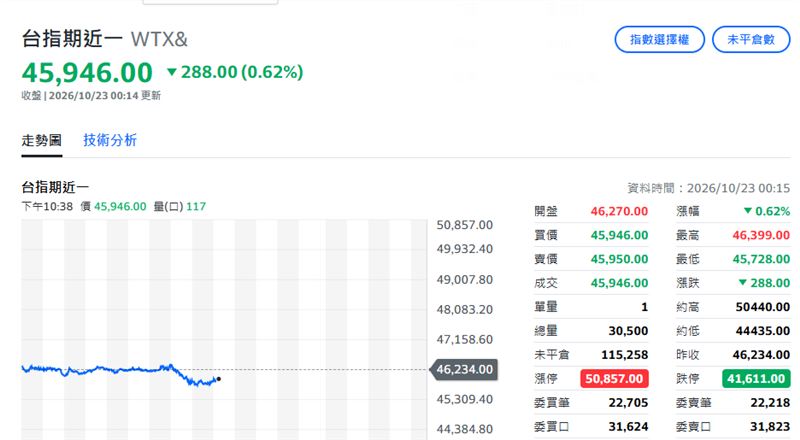Click the 委賣筆 value 22,218
The width and height of the screenshot is (800, 440).
coord(770,403)
